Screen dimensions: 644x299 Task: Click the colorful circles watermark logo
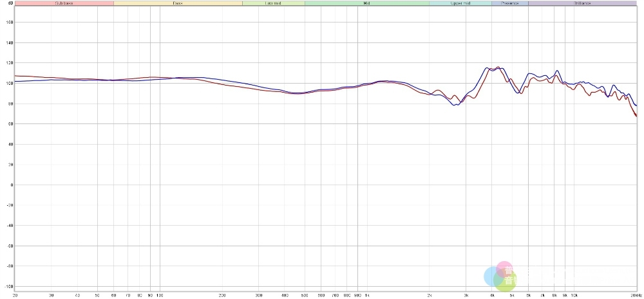pos(500,275)
